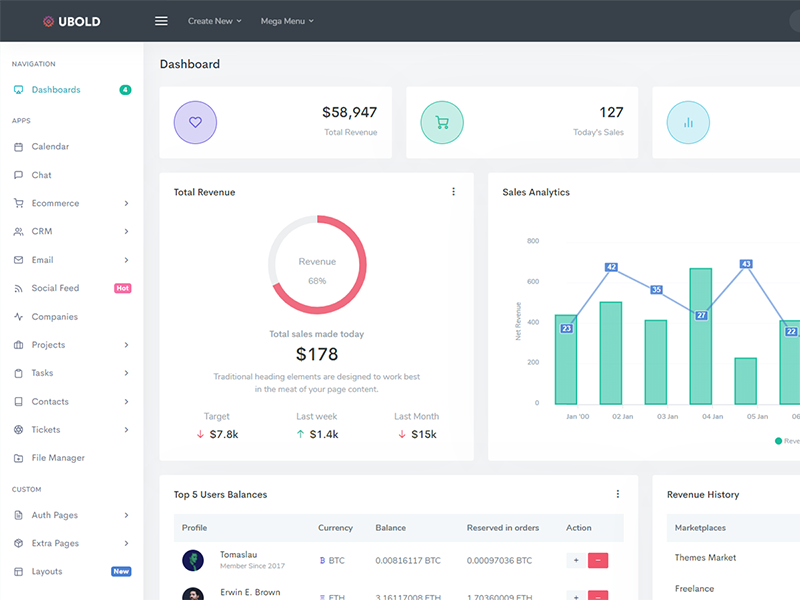
Task: Open Social Feed from the sidebar
Action: pos(55,288)
